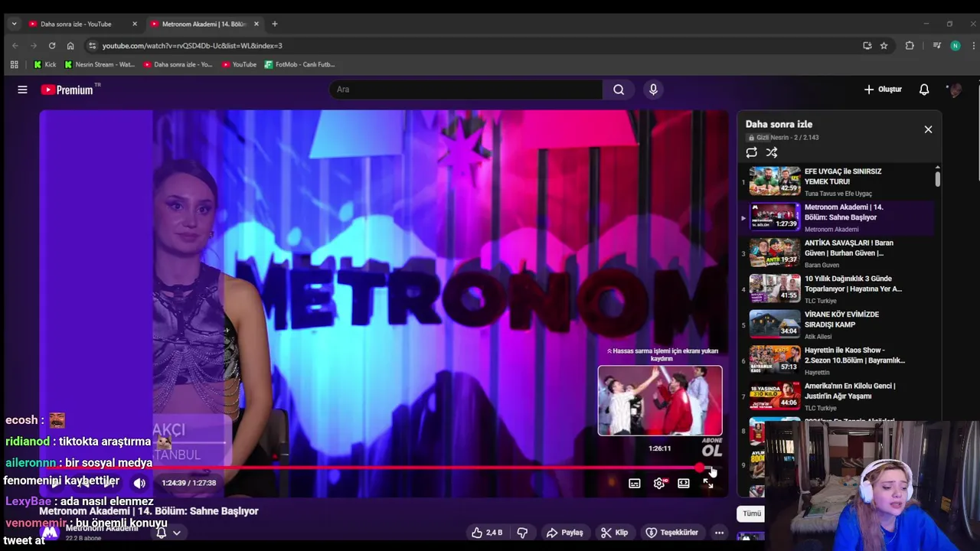This screenshot has height=551, width=980.
Task: Close the Daha sonra izle browser tab
Action: click(x=135, y=24)
